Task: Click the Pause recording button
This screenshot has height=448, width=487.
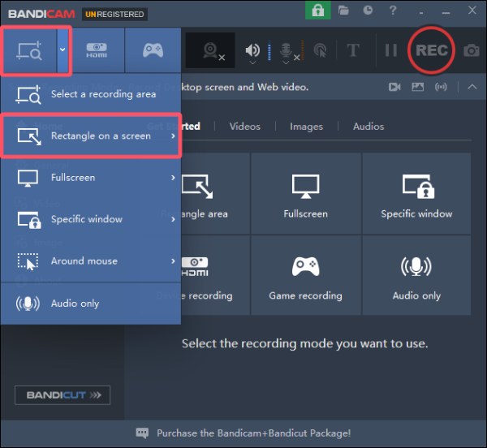Action: pos(390,50)
